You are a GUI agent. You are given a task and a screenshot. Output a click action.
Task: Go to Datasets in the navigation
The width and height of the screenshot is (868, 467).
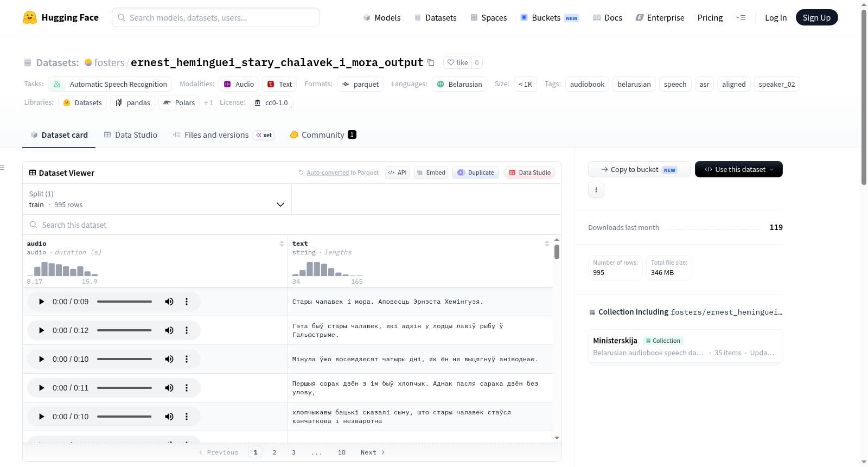(x=435, y=17)
